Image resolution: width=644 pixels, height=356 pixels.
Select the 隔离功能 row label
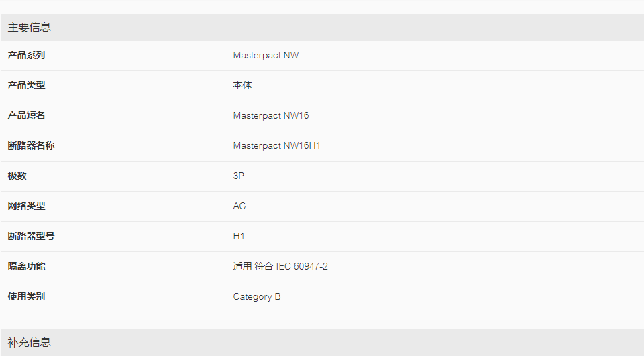[x=26, y=266]
